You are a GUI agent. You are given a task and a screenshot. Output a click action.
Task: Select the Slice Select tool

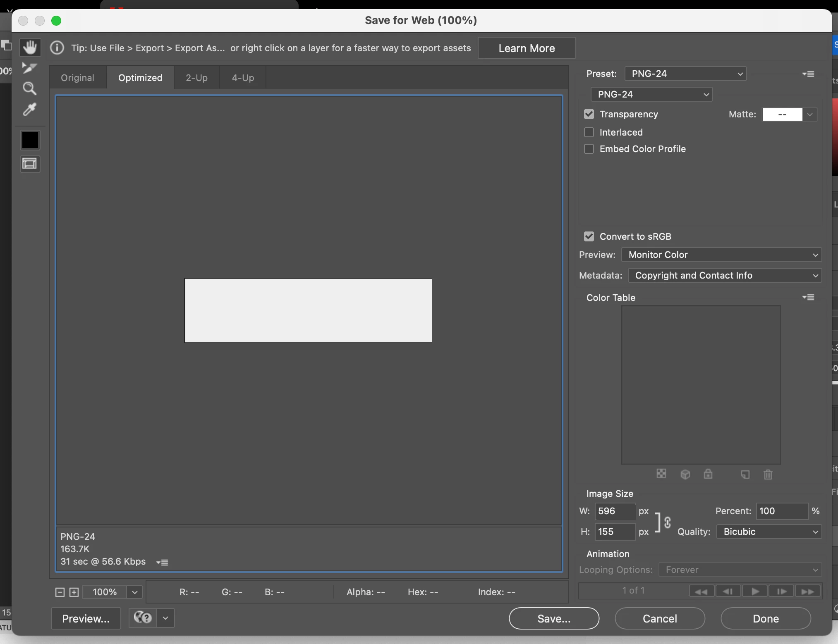point(29,68)
